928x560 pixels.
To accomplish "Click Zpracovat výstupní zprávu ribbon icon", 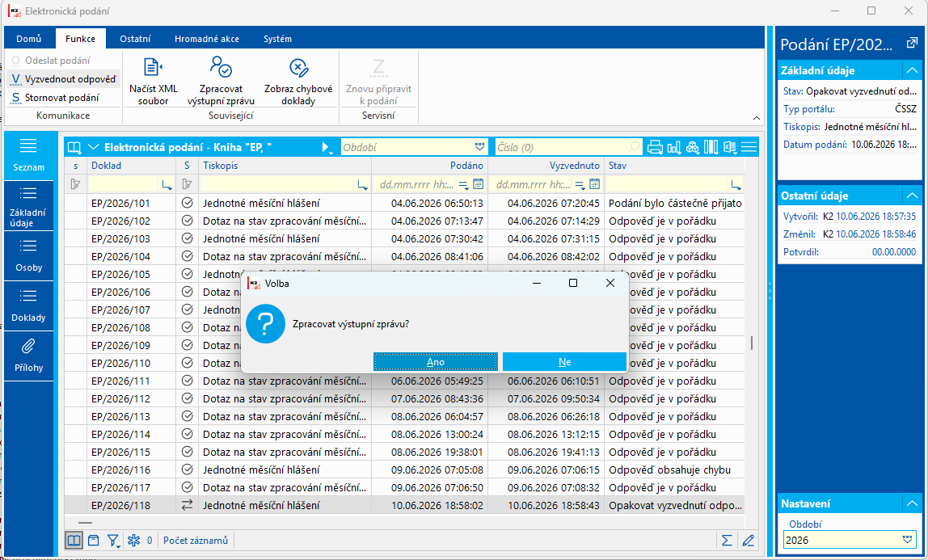I will click(x=221, y=67).
